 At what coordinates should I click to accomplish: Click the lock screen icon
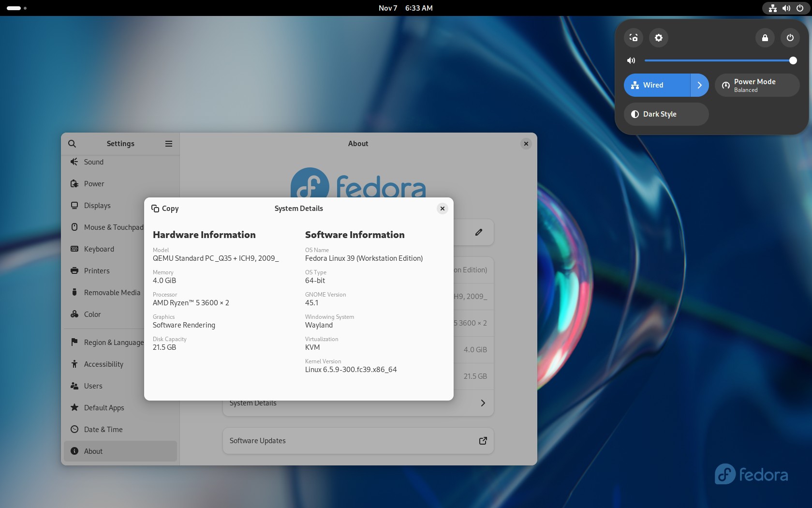point(765,38)
